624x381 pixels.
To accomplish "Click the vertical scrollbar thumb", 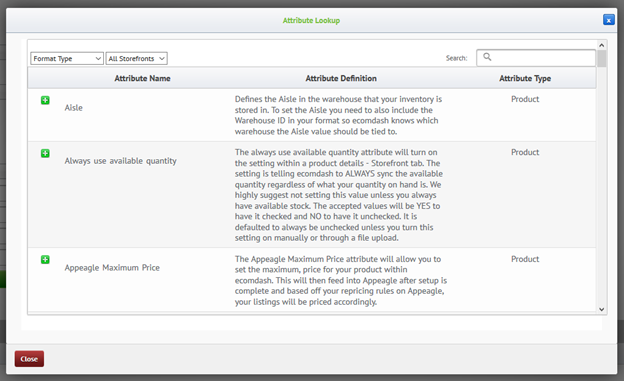I will click(602, 59).
